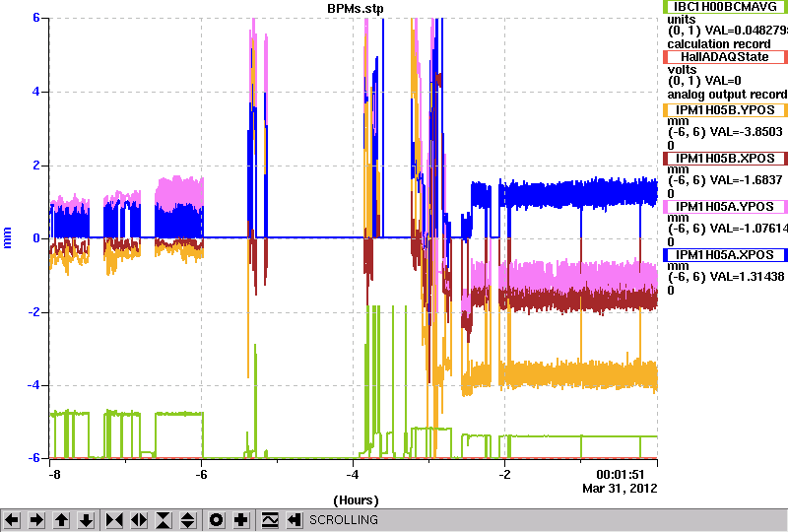
Task: Select the IBC1H00BCMAVG curve legend entry
Action: tap(725, 7)
